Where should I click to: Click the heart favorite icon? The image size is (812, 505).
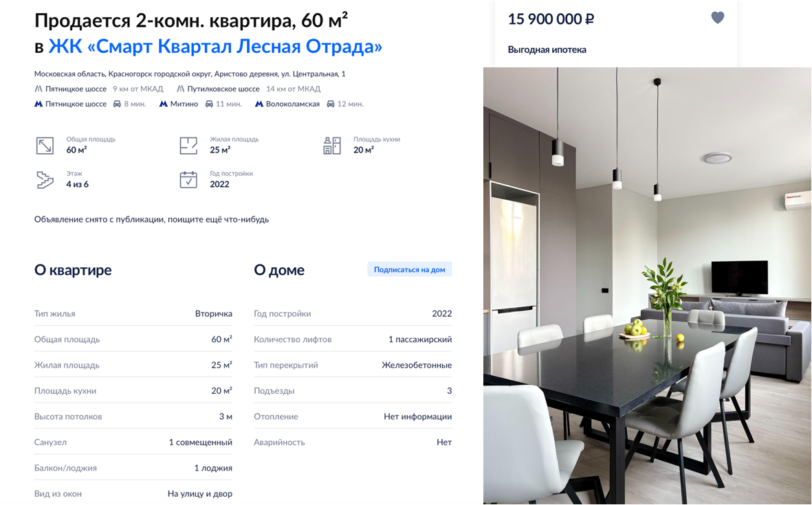point(717,18)
